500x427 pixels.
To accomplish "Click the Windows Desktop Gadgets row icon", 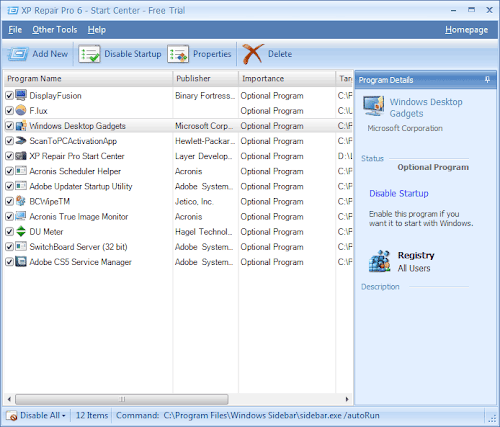I will point(21,126).
